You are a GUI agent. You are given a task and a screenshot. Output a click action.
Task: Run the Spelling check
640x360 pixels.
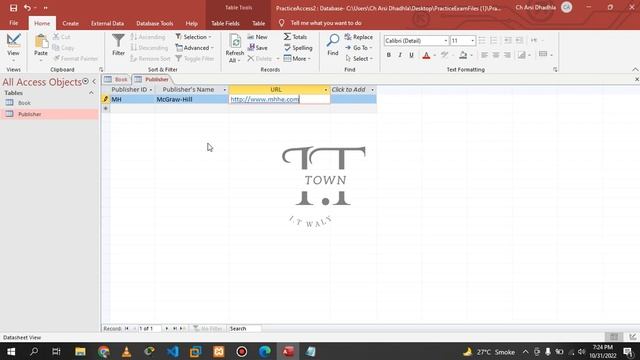[298, 48]
